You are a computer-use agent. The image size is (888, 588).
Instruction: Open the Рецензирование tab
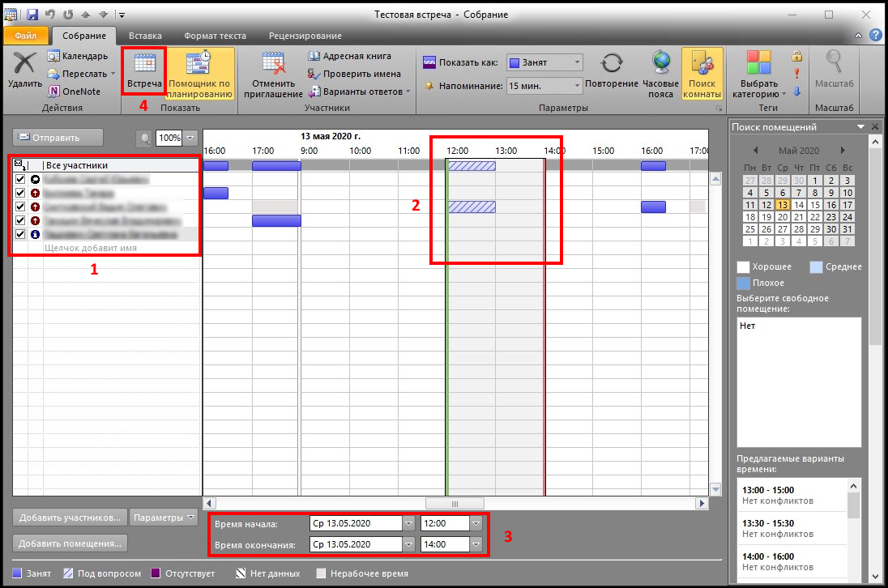307,36
